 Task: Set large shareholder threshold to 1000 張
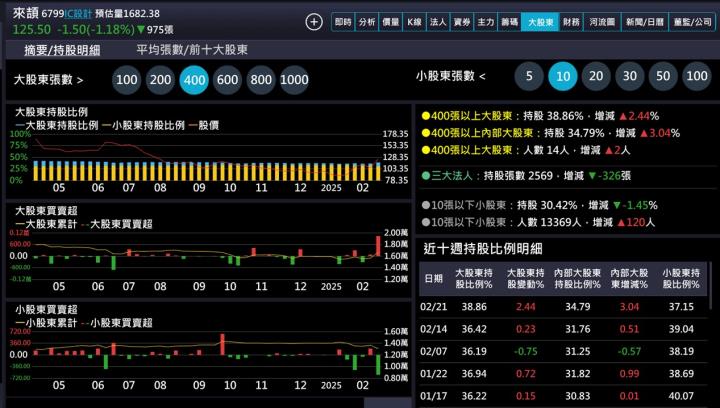click(294, 80)
